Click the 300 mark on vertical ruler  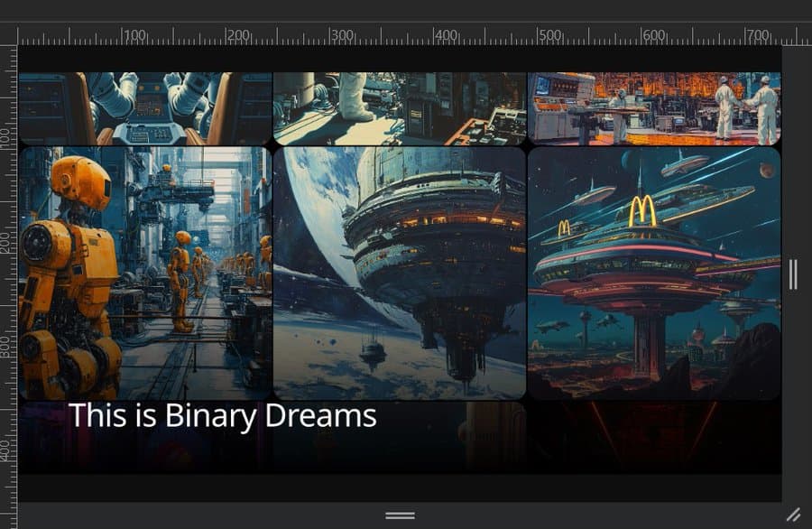click(8, 348)
